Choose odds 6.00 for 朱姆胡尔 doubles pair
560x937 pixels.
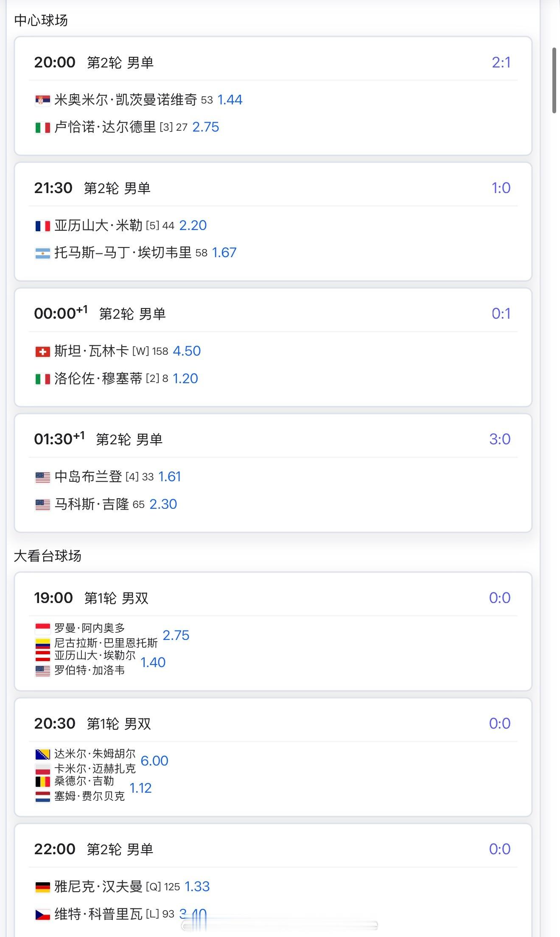154,761
